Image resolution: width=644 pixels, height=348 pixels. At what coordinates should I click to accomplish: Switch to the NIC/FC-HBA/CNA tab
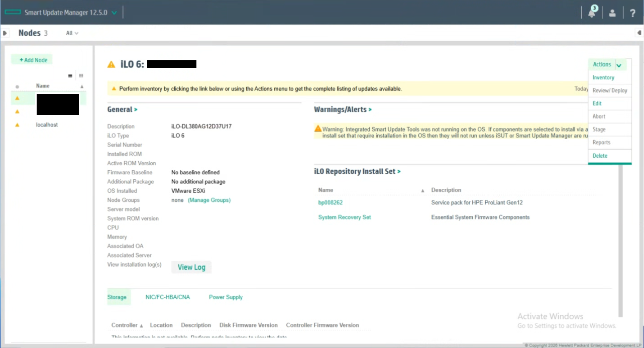click(168, 297)
